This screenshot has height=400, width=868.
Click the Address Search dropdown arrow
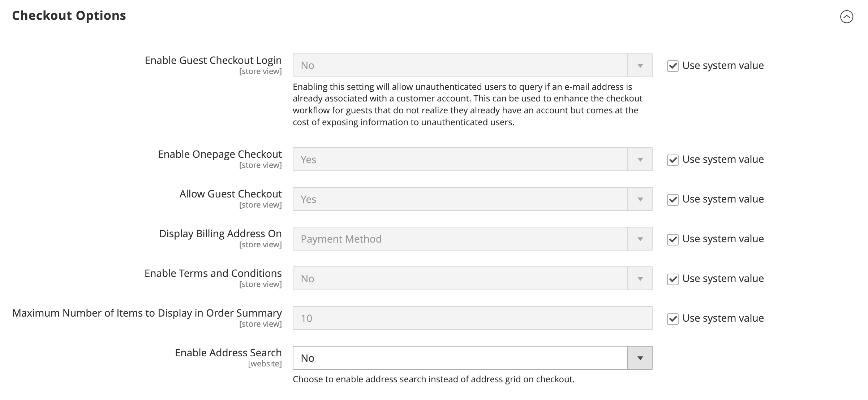pos(640,358)
